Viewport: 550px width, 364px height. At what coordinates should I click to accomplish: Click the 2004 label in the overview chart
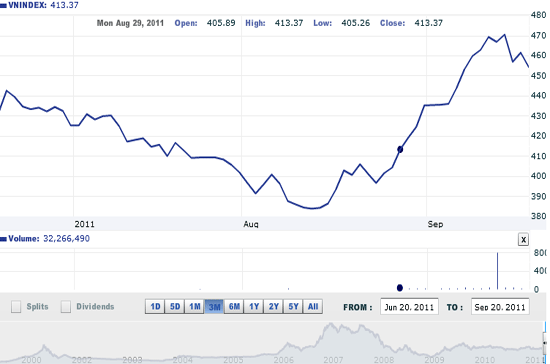(x=182, y=360)
